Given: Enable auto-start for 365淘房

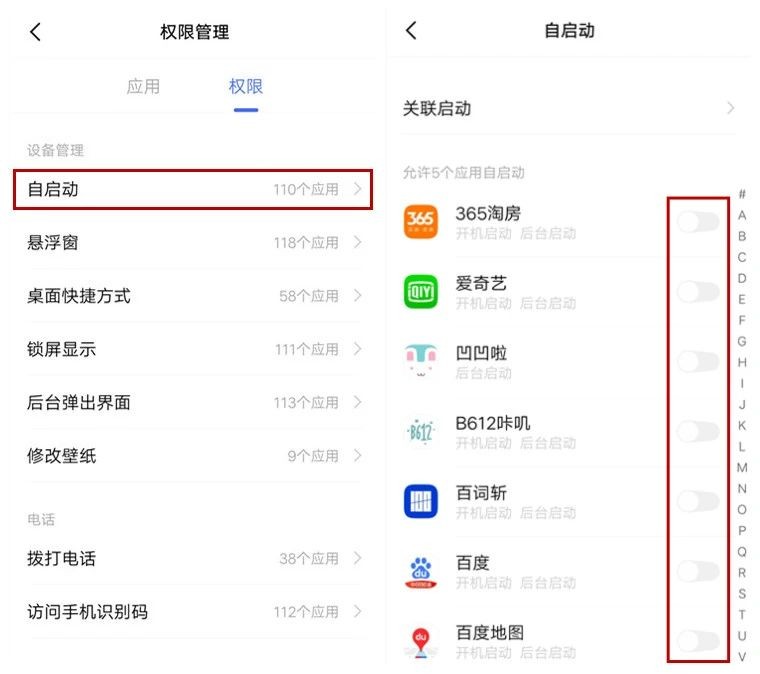Looking at the screenshot, I should tap(698, 222).
